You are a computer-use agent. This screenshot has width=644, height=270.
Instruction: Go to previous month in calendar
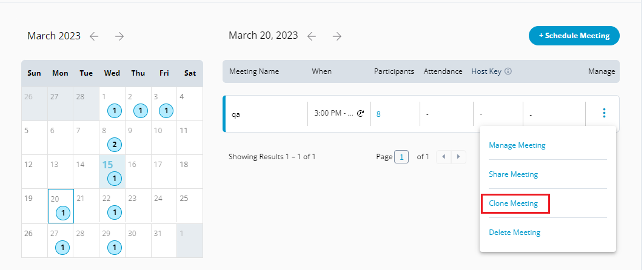[94, 36]
